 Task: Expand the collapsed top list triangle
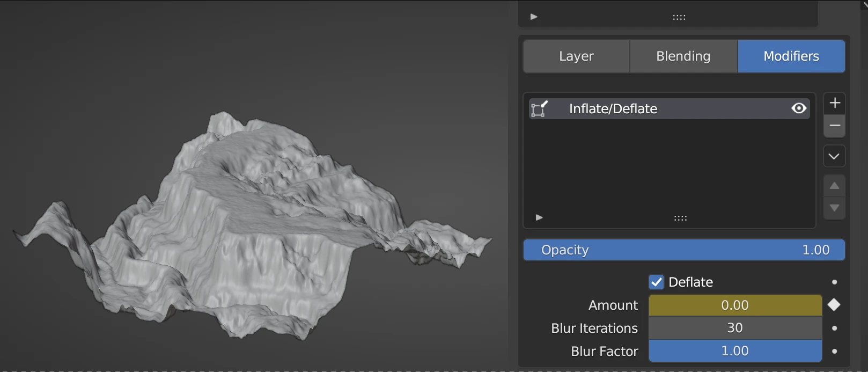[x=534, y=17]
